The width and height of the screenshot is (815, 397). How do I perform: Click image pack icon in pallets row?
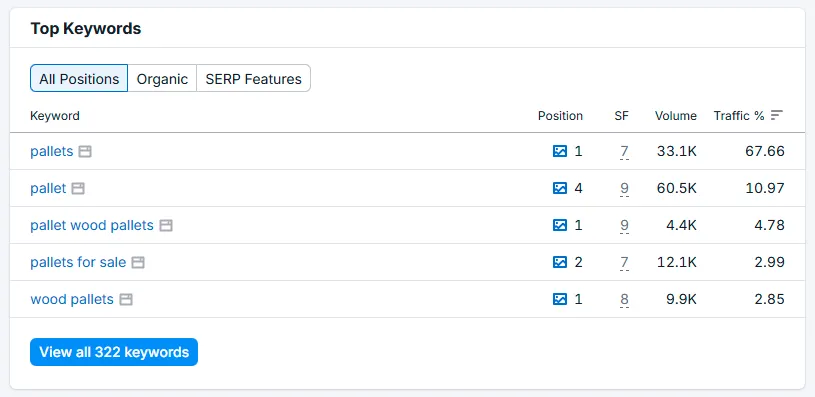(x=560, y=151)
